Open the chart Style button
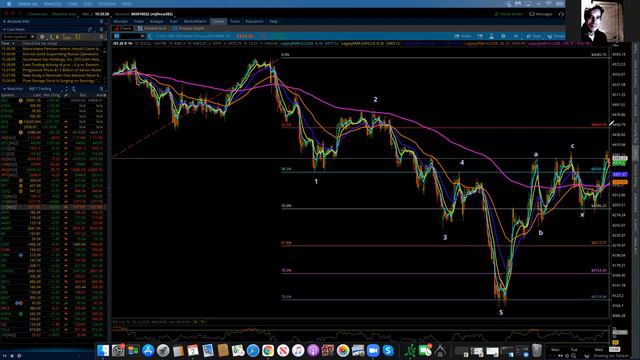640x360 pixels. coord(534,36)
